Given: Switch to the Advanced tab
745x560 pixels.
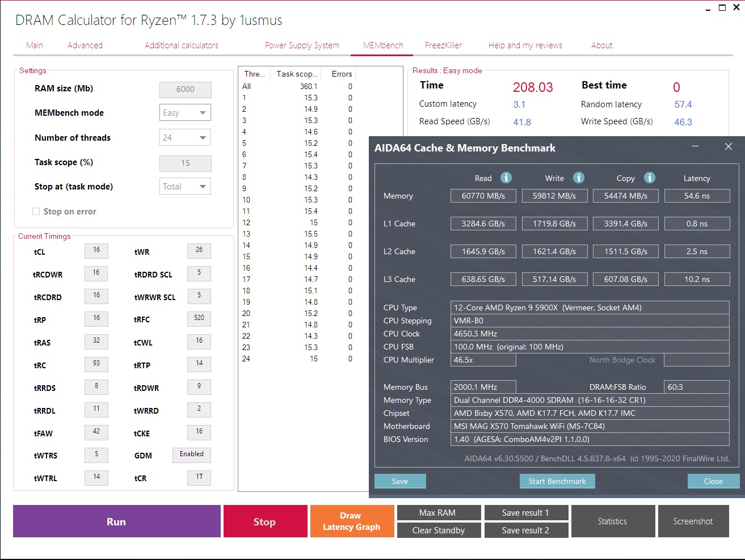Looking at the screenshot, I should [x=85, y=45].
